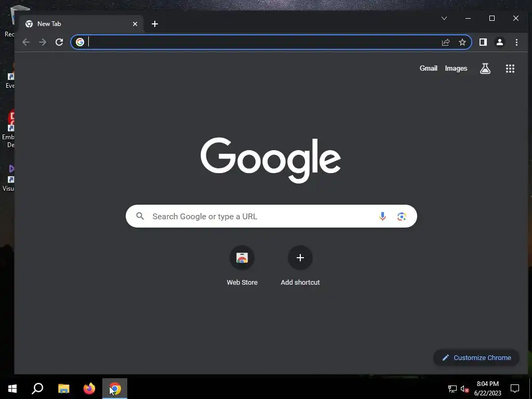Click the back navigation arrow
This screenshot has height=399, width=532.
26,42
